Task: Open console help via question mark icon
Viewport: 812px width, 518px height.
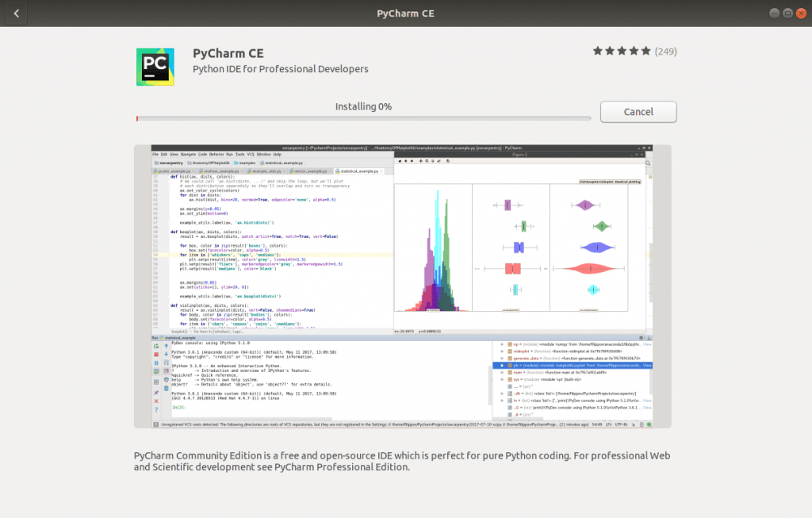Action: point(156,408)
